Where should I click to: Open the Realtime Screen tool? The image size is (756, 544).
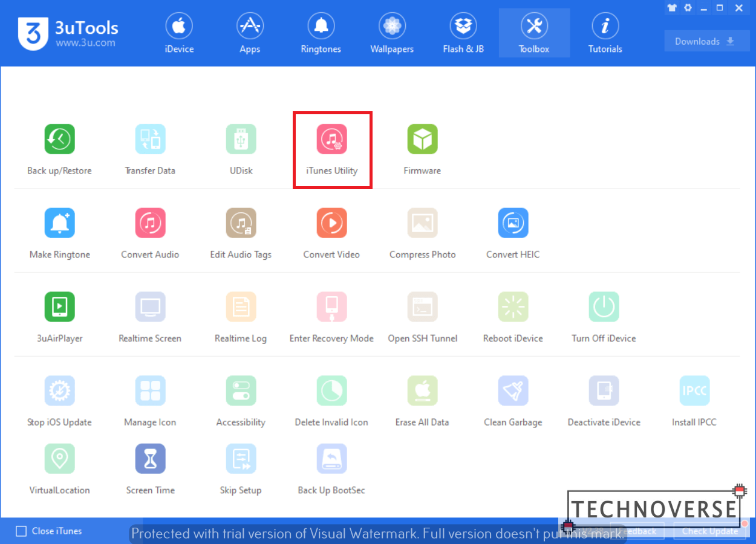150,317
